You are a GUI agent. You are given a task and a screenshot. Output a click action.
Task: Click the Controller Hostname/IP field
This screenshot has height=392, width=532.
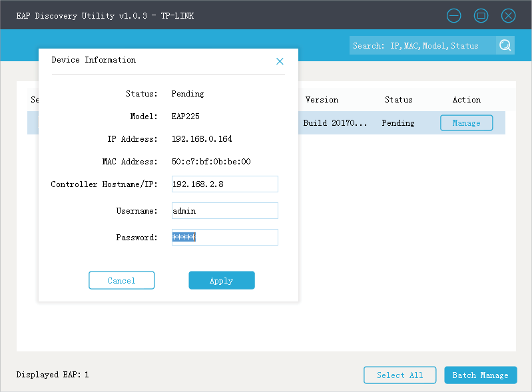(x=225, y=184)
